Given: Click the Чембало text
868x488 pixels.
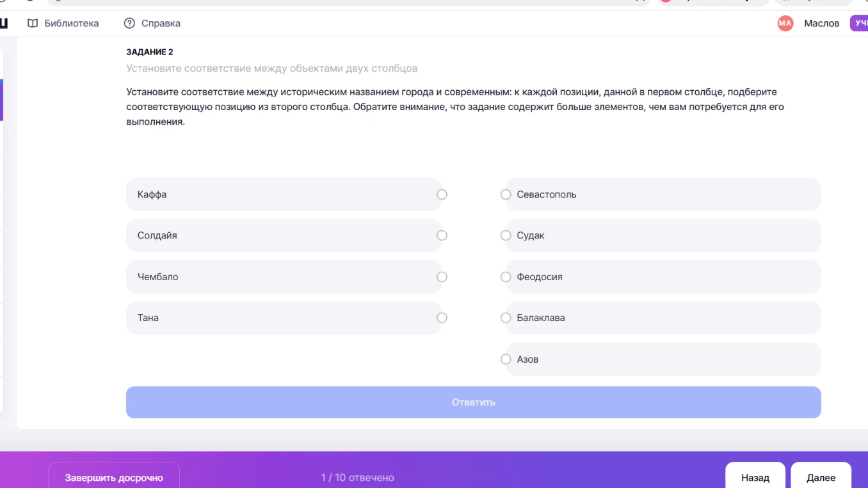Looking at the screenshot, I should [157, 277].
